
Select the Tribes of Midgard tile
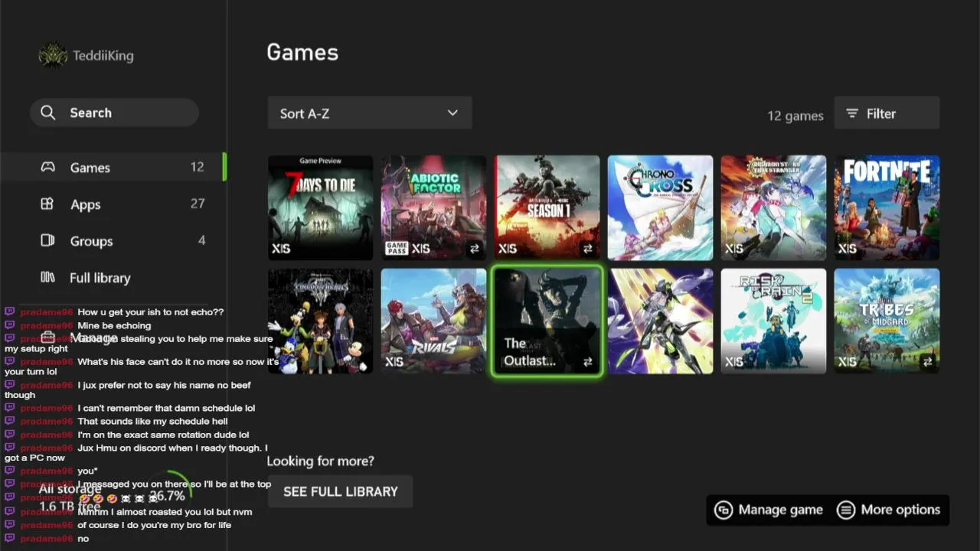coord(887,321)
